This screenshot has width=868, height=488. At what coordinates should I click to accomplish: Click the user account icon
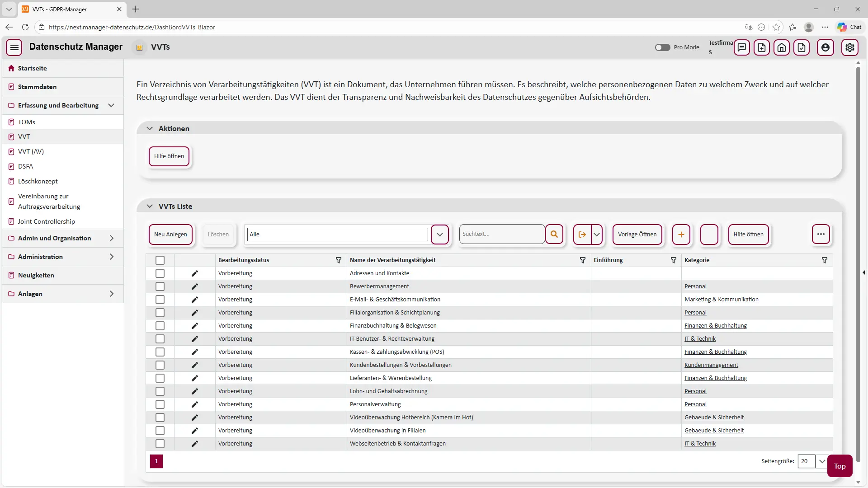pyautogui.click(x=825, y=47)
